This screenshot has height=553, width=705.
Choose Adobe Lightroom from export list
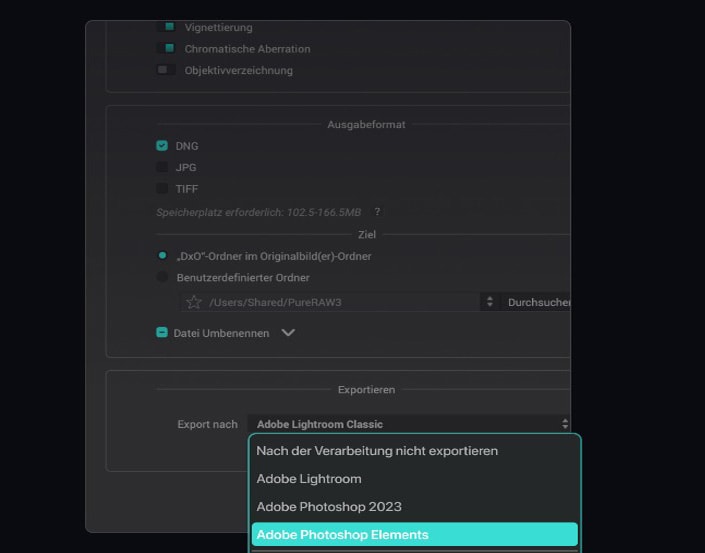[415, 478]
